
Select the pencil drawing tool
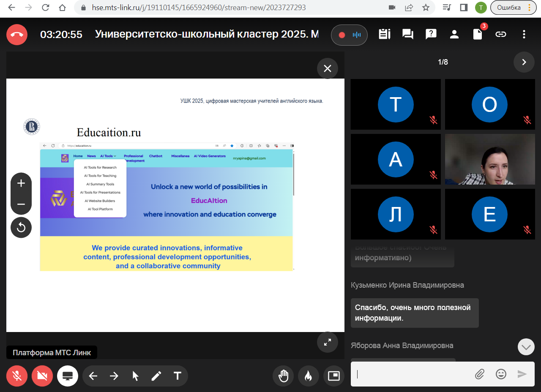156,376
